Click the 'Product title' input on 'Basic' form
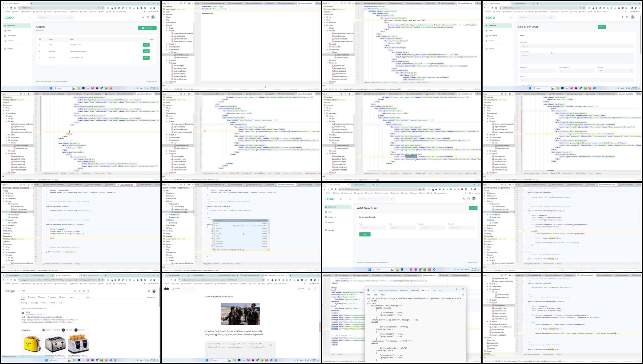The image size is (643, 364). [576, 46]
